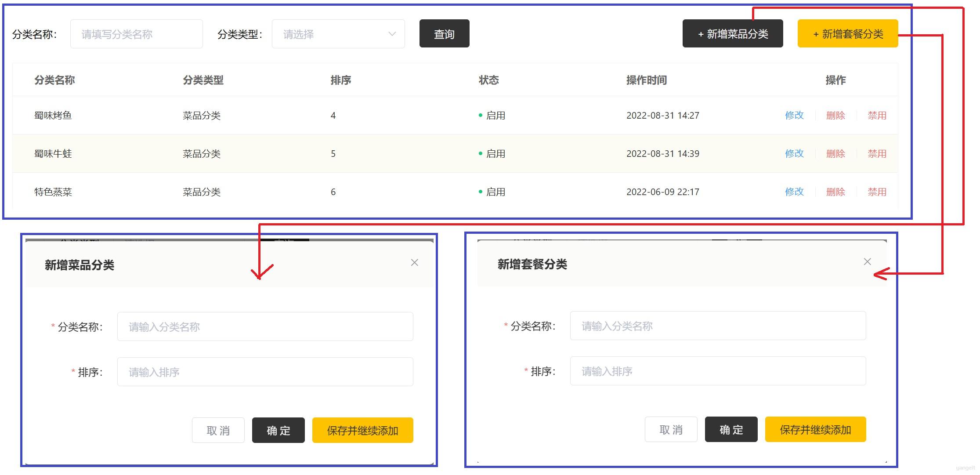Click 确定 in 新增套餐分类 dialog

coord(731,429)
